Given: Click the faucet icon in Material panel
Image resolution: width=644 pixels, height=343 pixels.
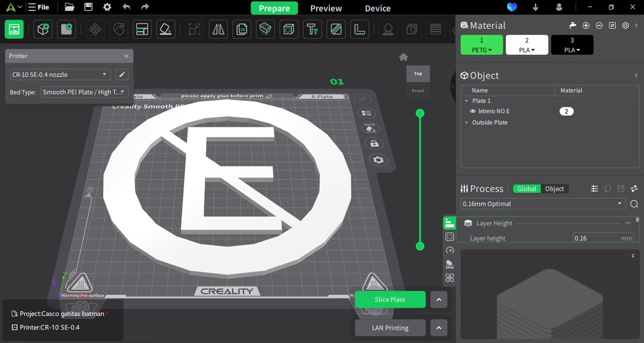Looking at the screenshot, I should click(573, 26).
